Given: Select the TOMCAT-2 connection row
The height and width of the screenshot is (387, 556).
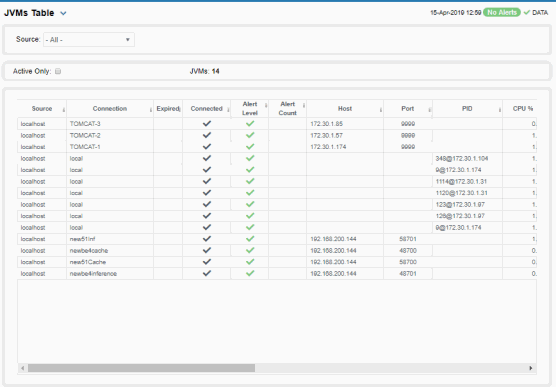Looking at the screenshot, I should pyautogui.click(x=277, y=135).
